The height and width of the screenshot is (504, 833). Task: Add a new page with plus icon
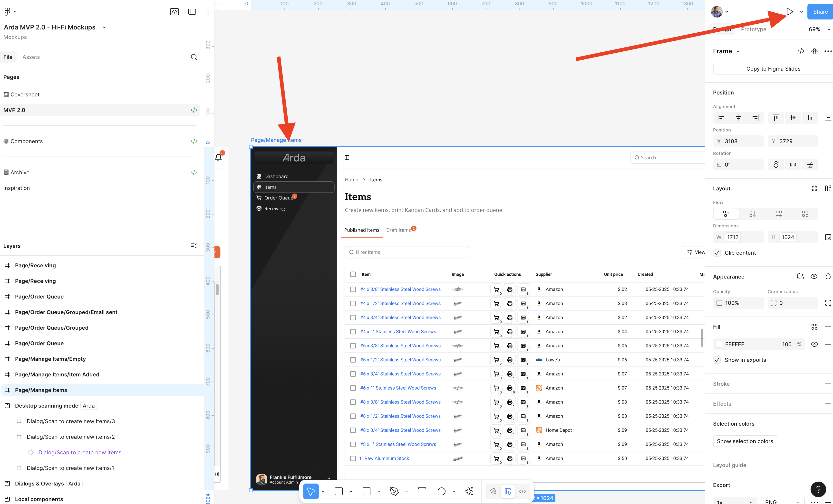tap(194, 77)
